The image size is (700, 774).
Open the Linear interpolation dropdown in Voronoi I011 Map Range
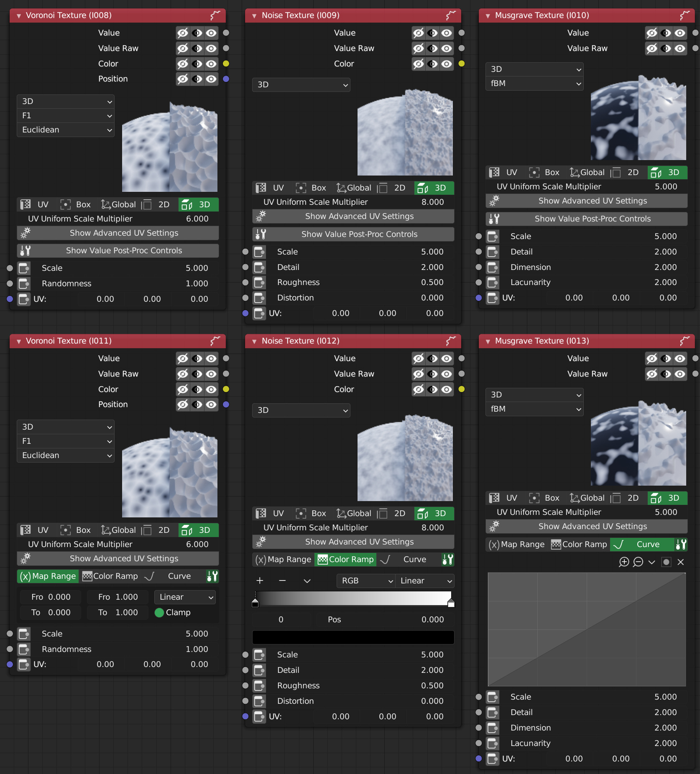click(x=185, y=597)
